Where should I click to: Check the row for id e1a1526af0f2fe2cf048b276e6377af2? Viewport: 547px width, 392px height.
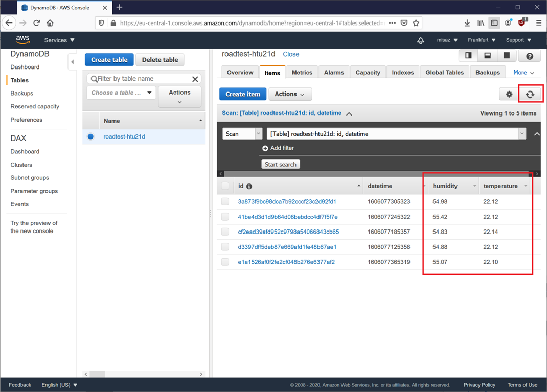point(225,262)
